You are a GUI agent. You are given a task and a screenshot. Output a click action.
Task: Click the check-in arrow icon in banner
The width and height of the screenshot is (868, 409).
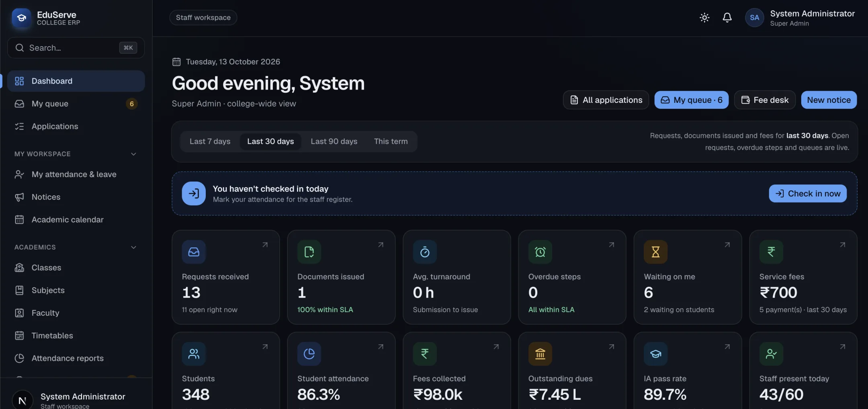(194, 194)
